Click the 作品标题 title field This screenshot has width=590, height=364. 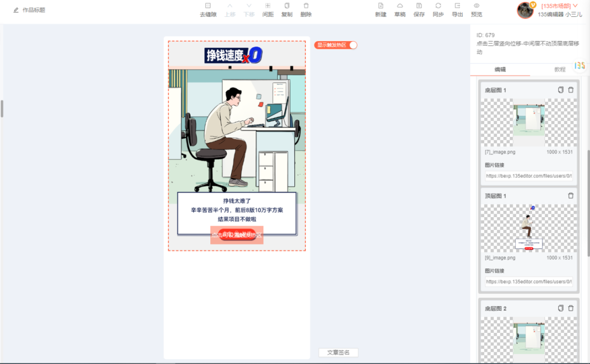[x=34, y=10]
